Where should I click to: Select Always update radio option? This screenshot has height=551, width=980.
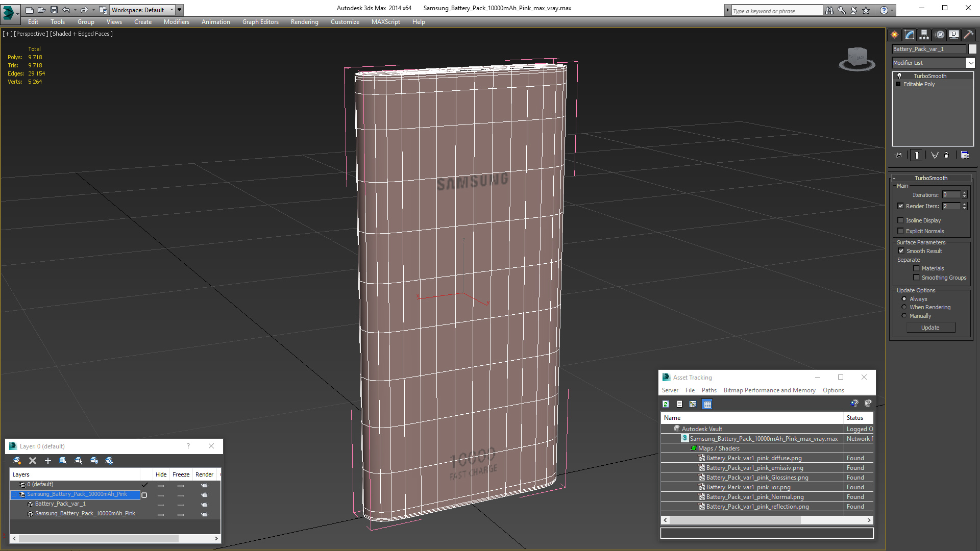(x=904, y=299)
